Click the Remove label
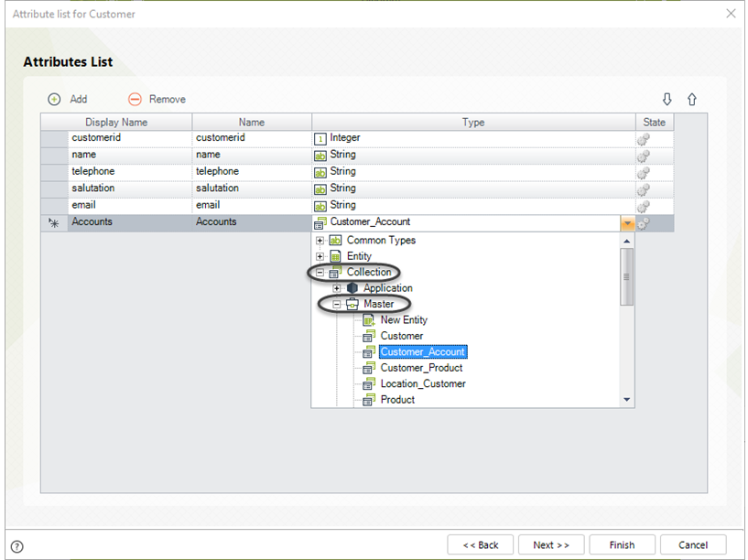Screen dimensions: 748x560 167,99
